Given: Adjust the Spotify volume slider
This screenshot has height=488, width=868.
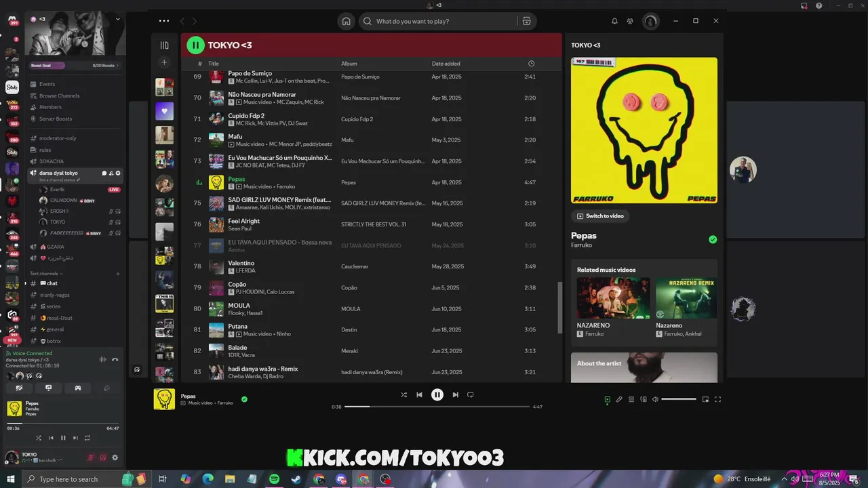Looking at the screenshot, I should 679,399.
